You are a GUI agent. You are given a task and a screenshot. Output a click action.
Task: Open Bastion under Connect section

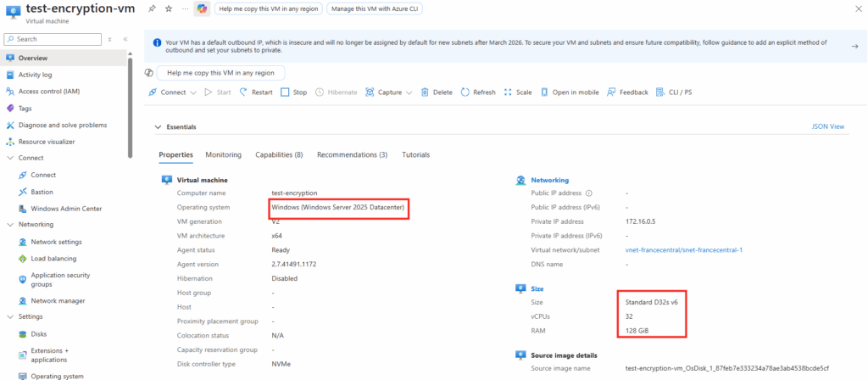[42, 192]
